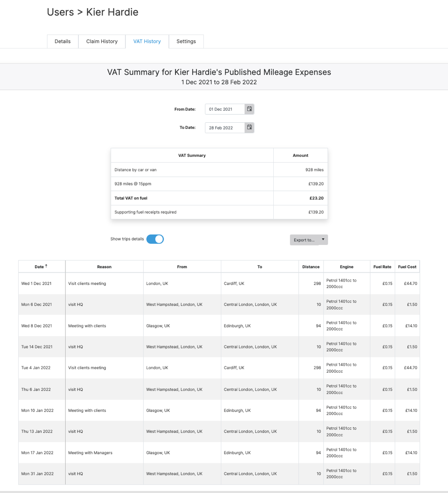Image resolution: width=448 pixels, height=493 pixels.
Task: Click the Export to… button
Action: [304, 240]
